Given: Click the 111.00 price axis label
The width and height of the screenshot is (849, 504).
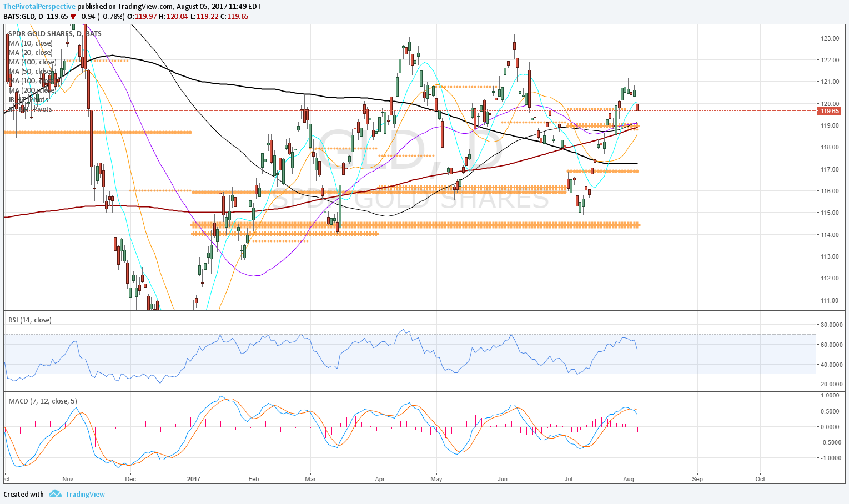Looking at the screenshot, I should pyautogui.click(x=830, y=300).
